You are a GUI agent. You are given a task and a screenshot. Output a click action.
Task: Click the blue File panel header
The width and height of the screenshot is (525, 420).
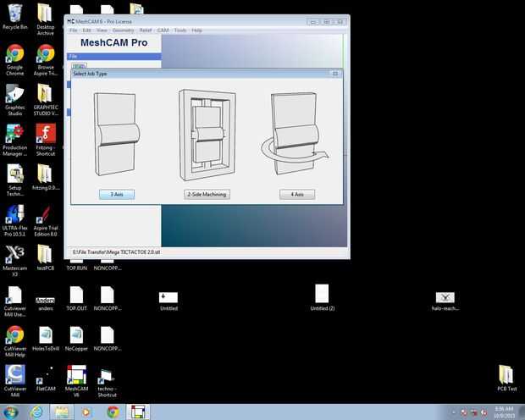click(x=113, y=56)
